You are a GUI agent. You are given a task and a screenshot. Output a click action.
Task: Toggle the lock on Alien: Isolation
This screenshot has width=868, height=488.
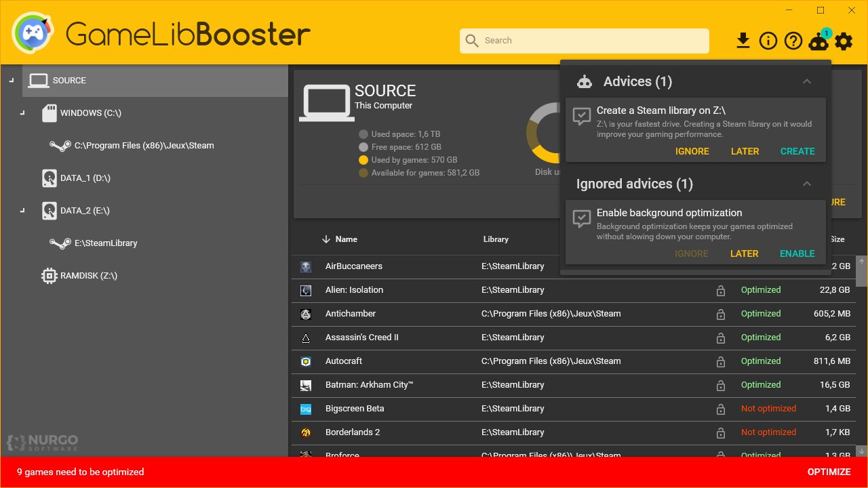pyautogui.click(x=721, y=290)
